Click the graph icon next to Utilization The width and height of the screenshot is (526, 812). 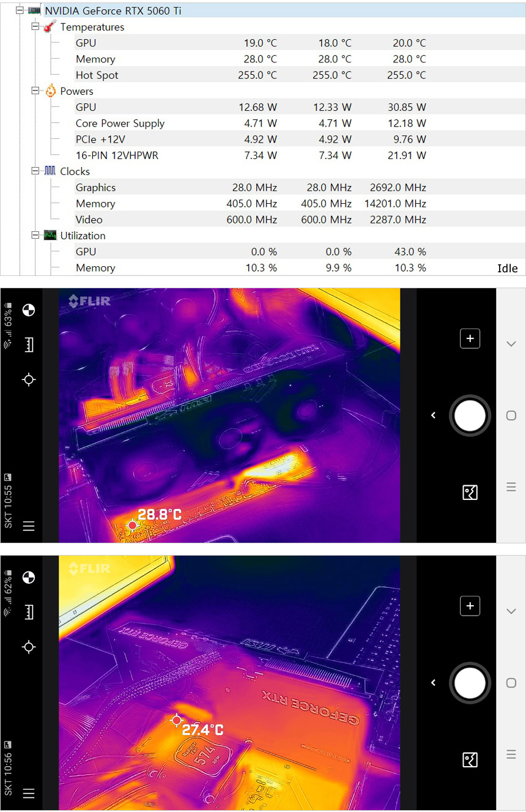click(x=50, y=236)
